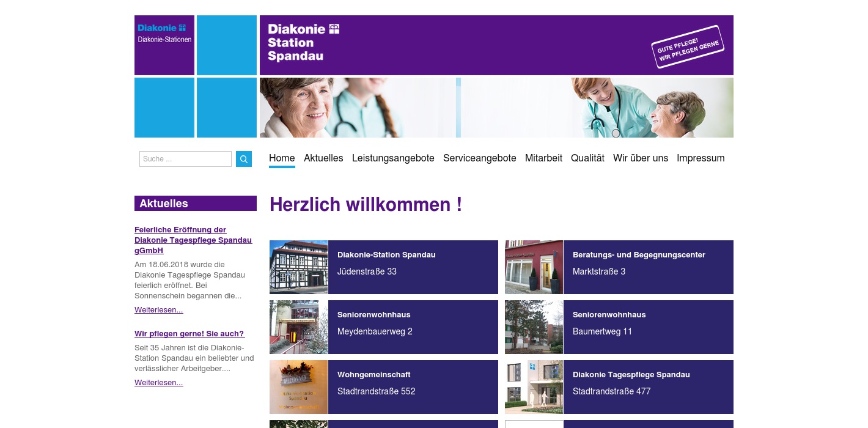Click the Diakonie-Stationen logo
Screen dimensions: 868x428
pos(163,34)
